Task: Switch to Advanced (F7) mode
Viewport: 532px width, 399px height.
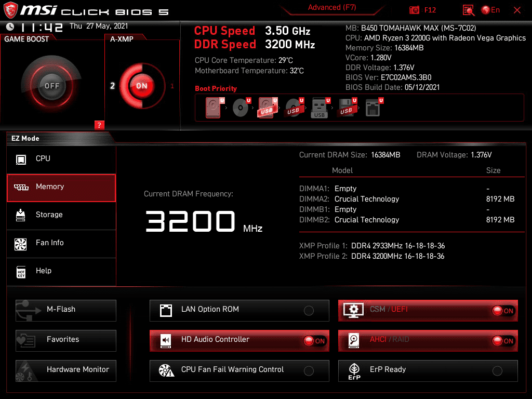Action: click(332, 7)
